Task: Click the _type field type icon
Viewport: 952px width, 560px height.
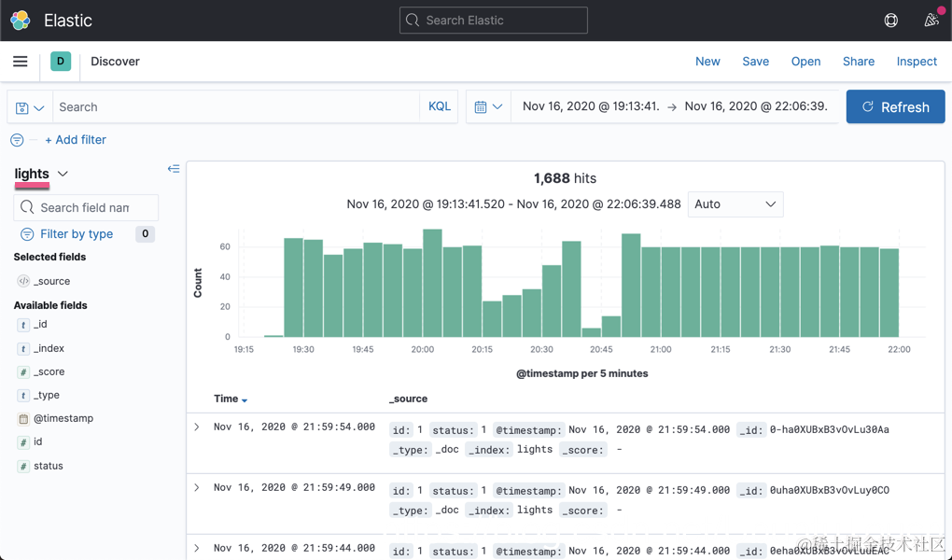Action: coord(23,396)
